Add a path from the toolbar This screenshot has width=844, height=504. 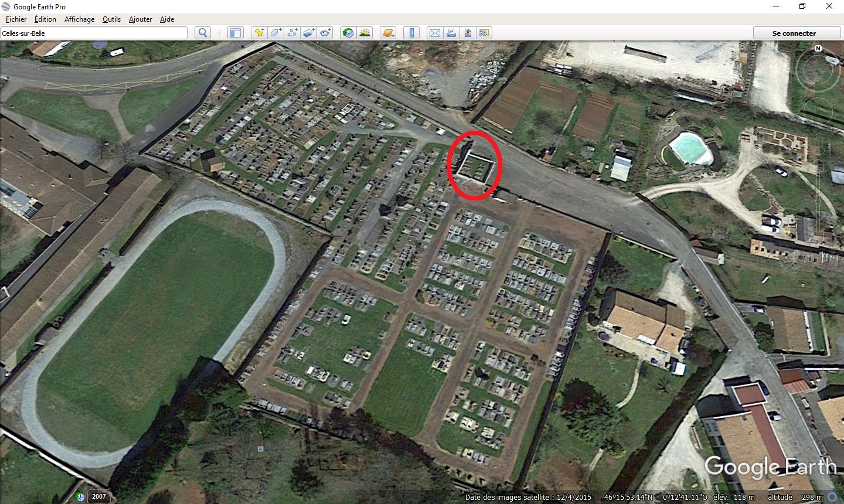pos(292,33)
